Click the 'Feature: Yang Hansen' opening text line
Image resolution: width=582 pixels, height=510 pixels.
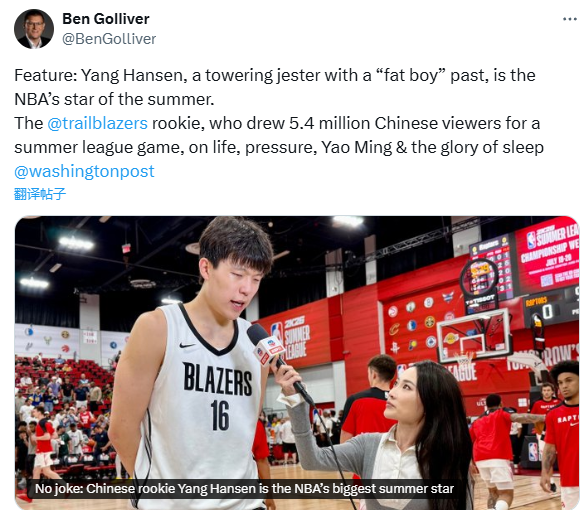(x=275, y=75)
